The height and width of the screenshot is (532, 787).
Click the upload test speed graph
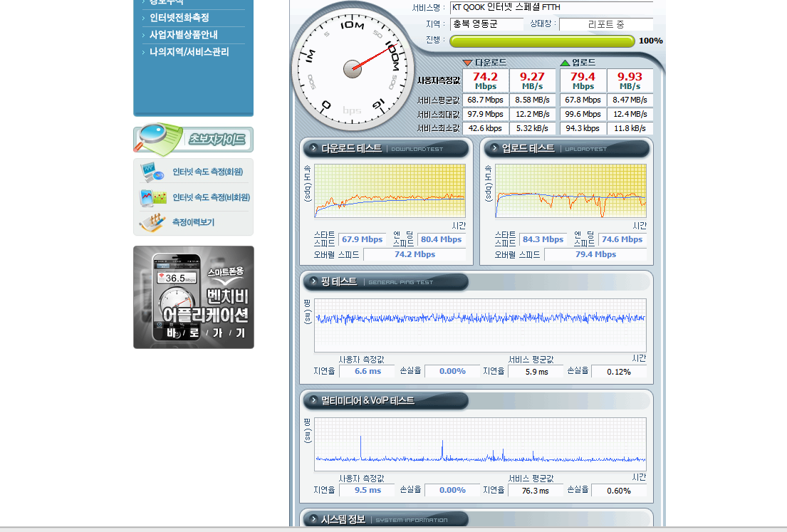pos(570,191)
